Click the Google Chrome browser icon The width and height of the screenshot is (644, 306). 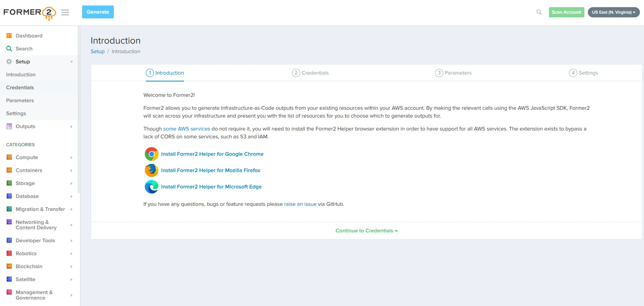point(151,154)
